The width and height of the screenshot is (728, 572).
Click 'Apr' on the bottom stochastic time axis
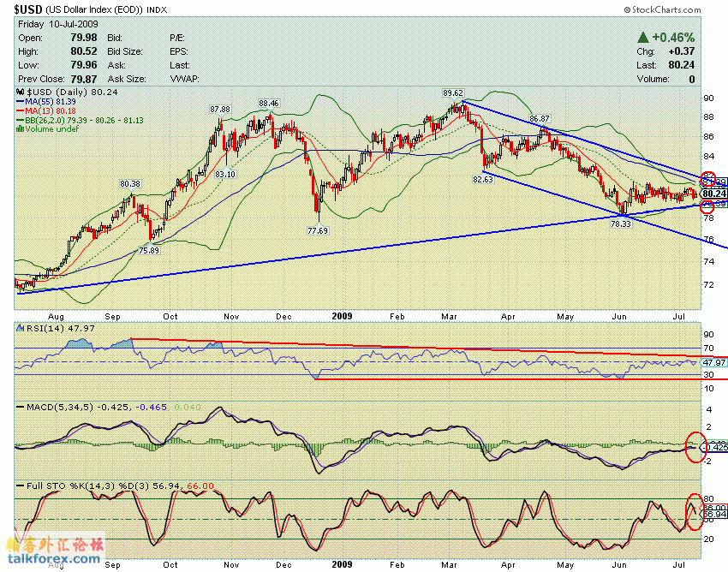[508, 565]
